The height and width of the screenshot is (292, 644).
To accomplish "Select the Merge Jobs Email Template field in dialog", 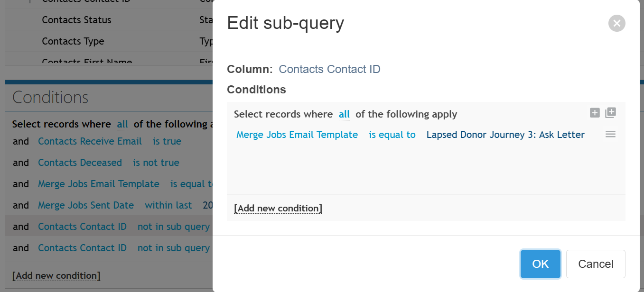I will 297,135.
